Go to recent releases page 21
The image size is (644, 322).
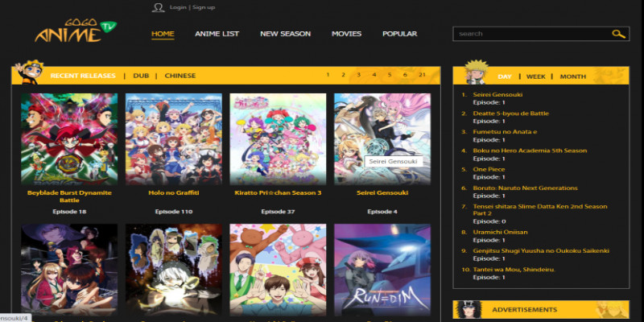click(422, 75)
